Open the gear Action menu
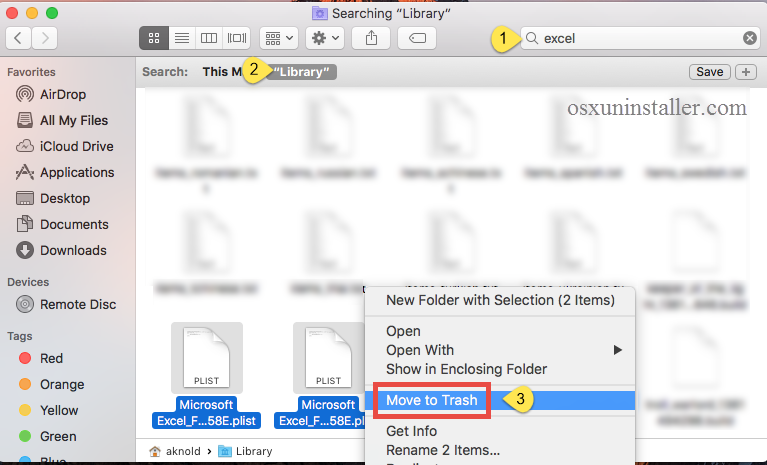This screenshot has height=465, width=767. tap(325, 38)
